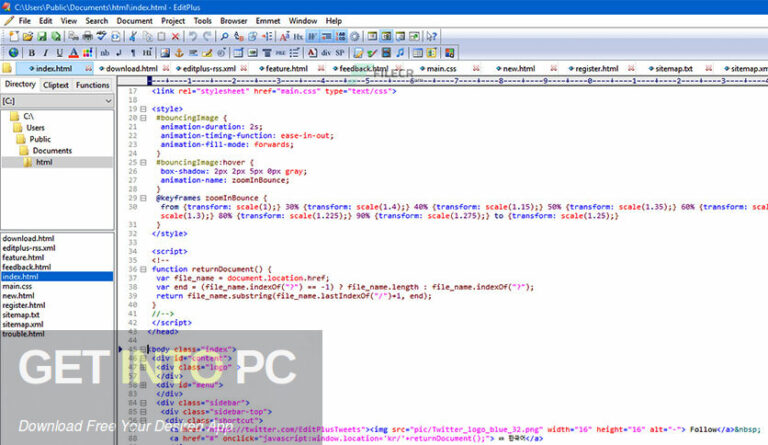Screen dimensions: 768x445
Task: Insert span tag with the SP icon
Action: (339, 52)
